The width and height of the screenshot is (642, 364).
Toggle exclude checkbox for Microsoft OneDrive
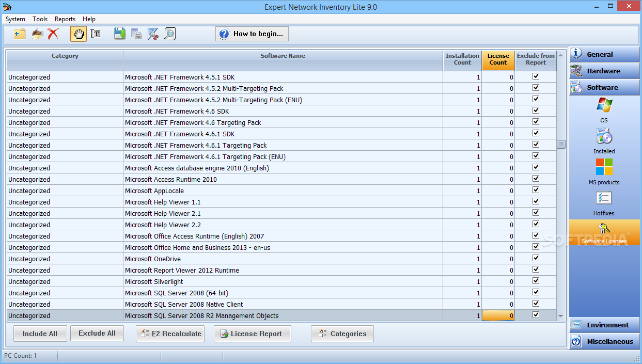(536, 258)
